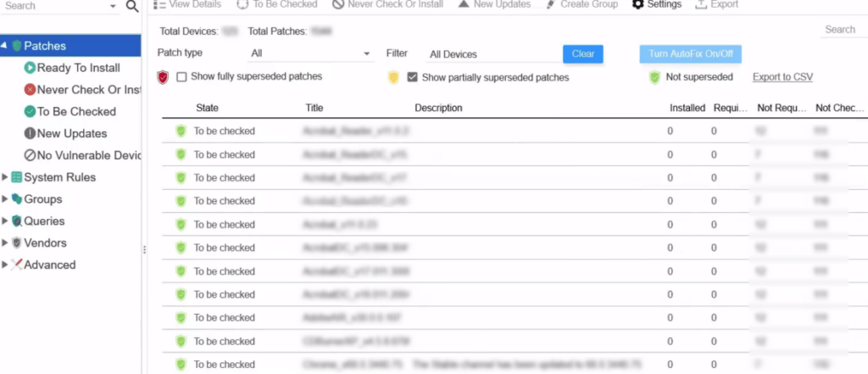Click the Export to CSV link
The height and width of the screenshot is (374, 868).
tap(782, 77)
